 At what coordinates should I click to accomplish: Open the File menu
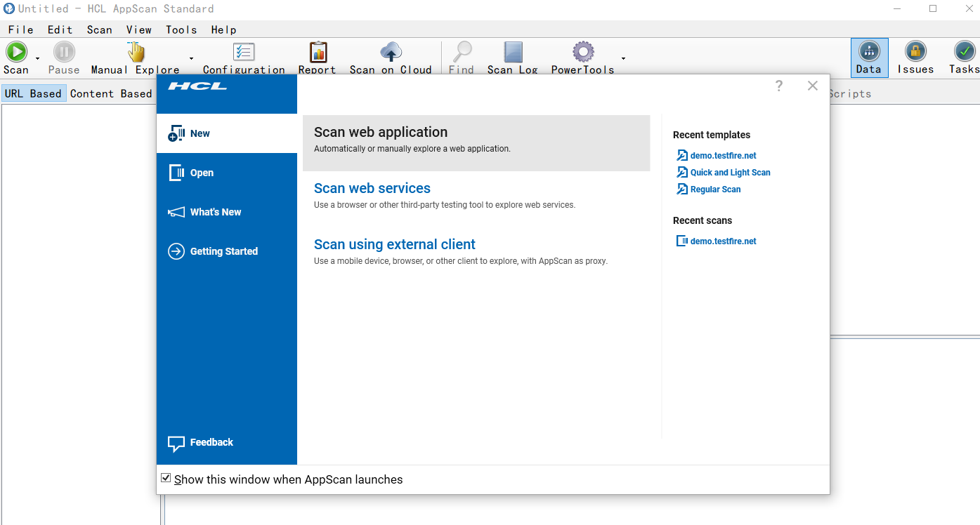[21, 29]
